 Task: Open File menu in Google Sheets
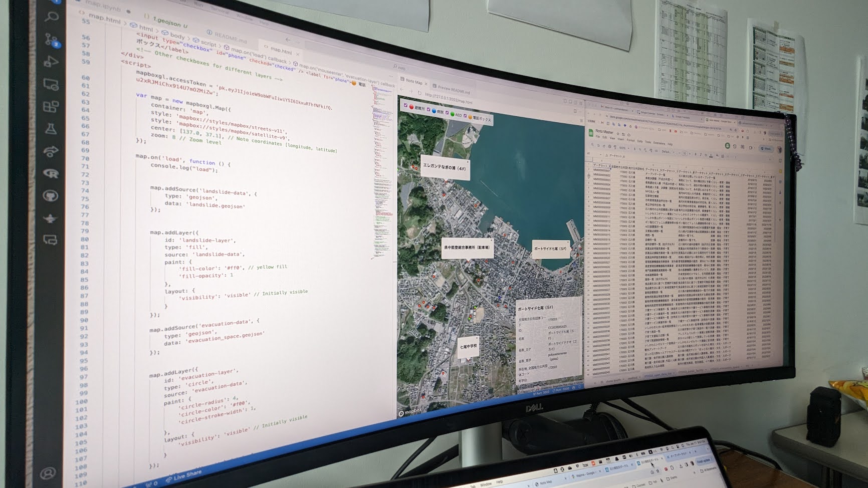(x=598, y=136)
